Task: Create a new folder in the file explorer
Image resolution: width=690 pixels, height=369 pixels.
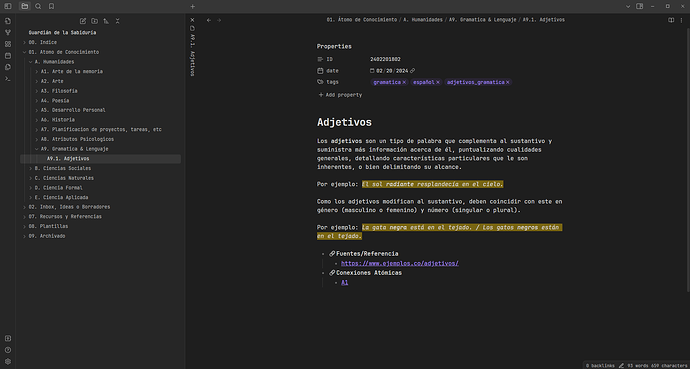Action: coord(94,21)
